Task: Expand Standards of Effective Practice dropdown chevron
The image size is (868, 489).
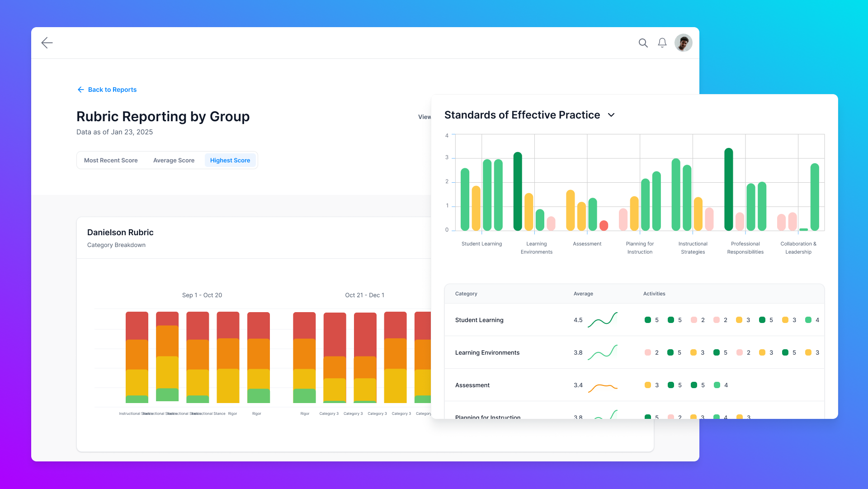Action: (611, 115)
